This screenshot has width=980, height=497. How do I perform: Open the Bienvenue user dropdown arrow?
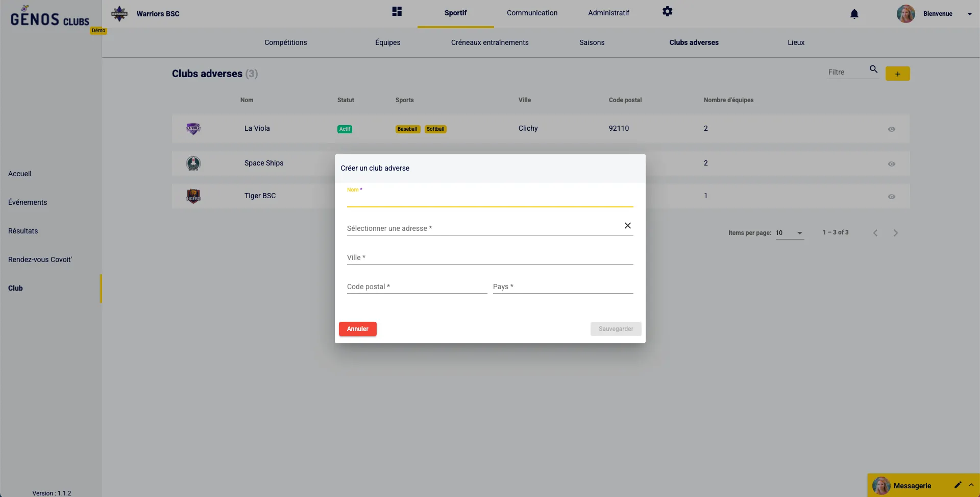pos(969,14)
